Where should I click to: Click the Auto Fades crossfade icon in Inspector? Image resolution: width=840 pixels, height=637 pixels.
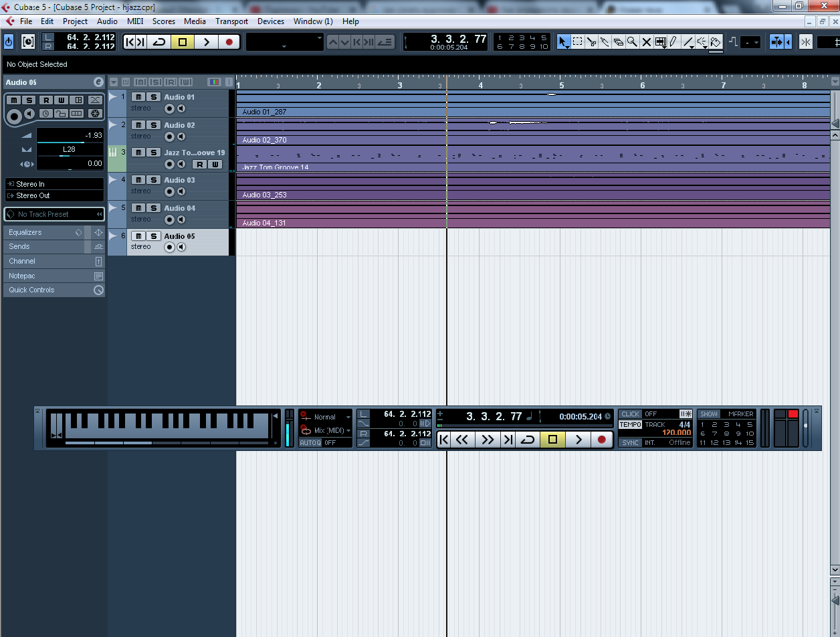point(95,100)
